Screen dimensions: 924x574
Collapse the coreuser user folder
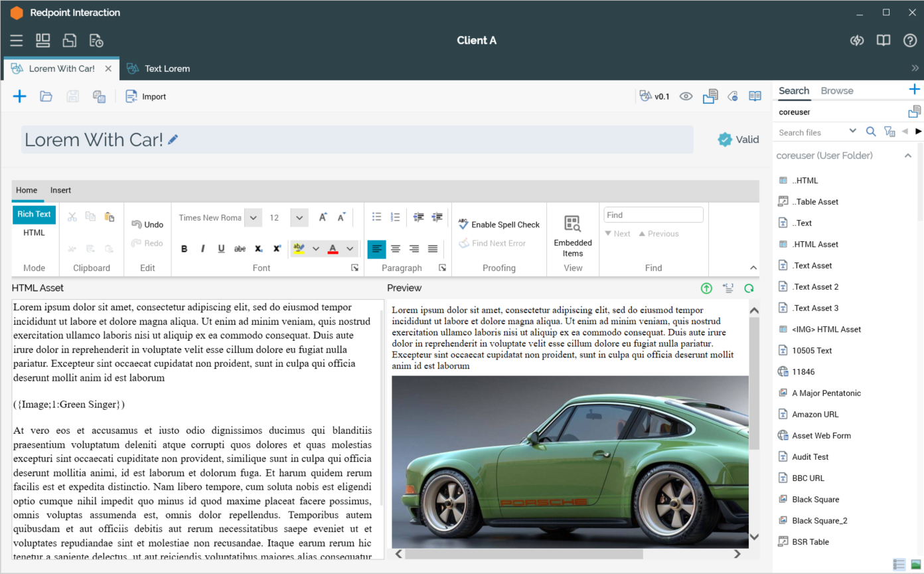pyautogui.click(x=908, y=155)
